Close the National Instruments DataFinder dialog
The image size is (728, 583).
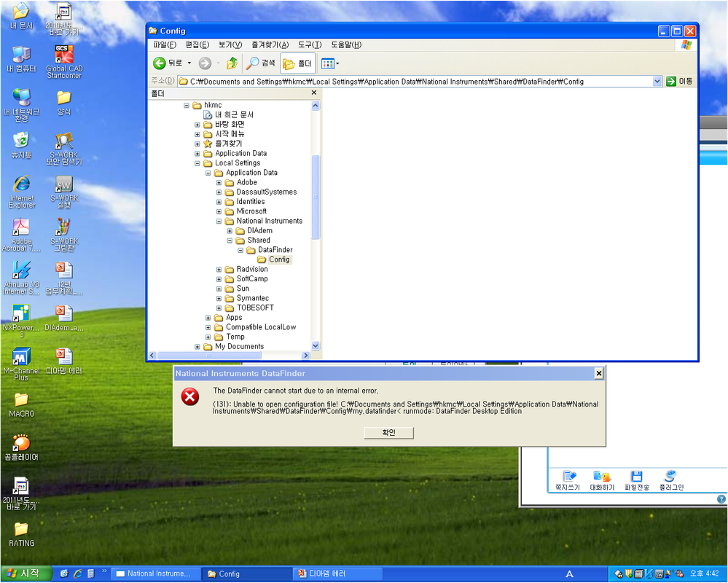tap(599, 373)
